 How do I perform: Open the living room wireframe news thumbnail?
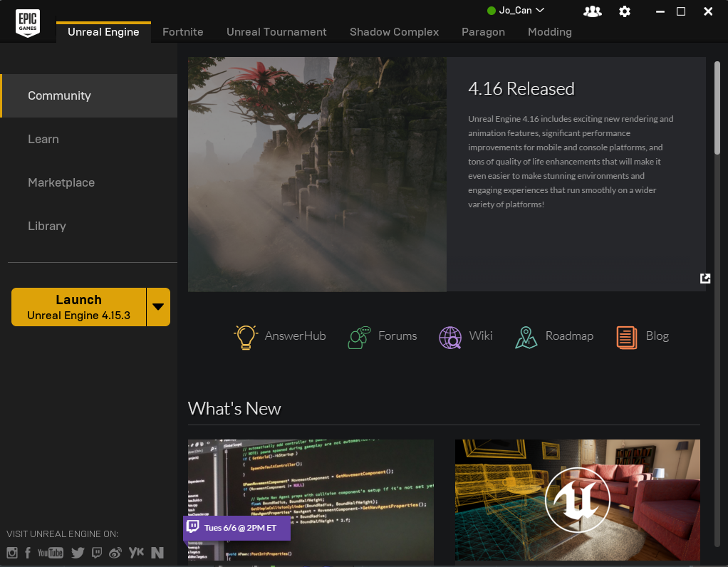[578, 500]
